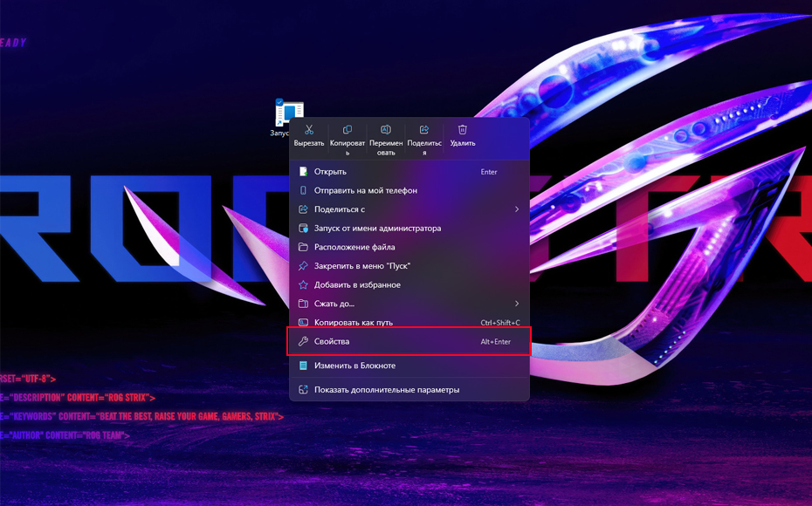Click the Rename (Переименовать) icon
This screenshot has width=812, height=506.
point(386,129)
